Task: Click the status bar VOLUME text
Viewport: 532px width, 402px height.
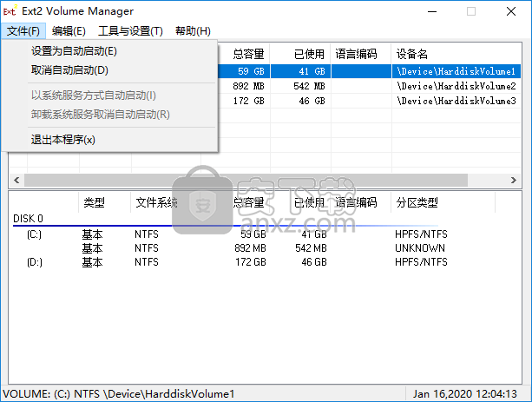Action: (x=119, y=394)
